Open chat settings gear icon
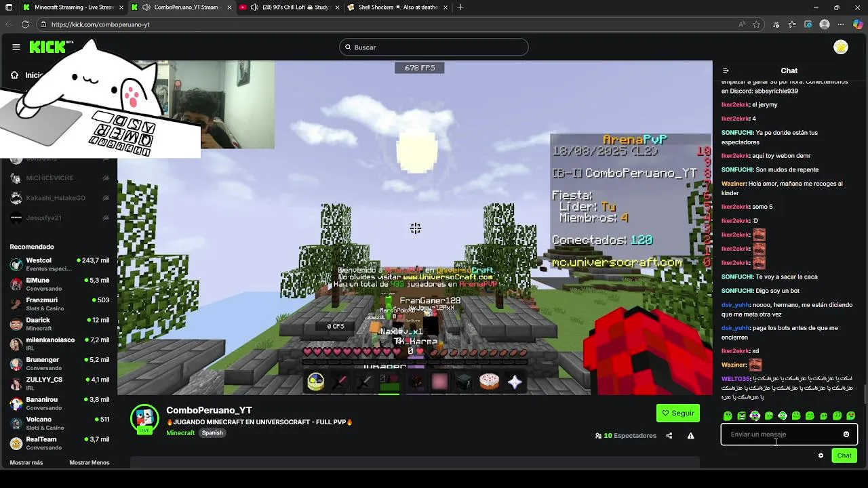 click(821, 455)
